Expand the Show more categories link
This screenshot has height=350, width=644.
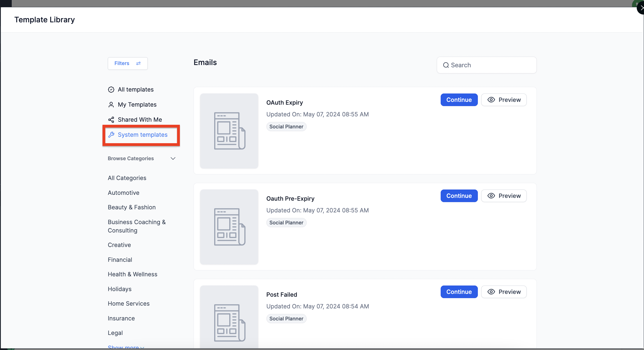(126, 347)
